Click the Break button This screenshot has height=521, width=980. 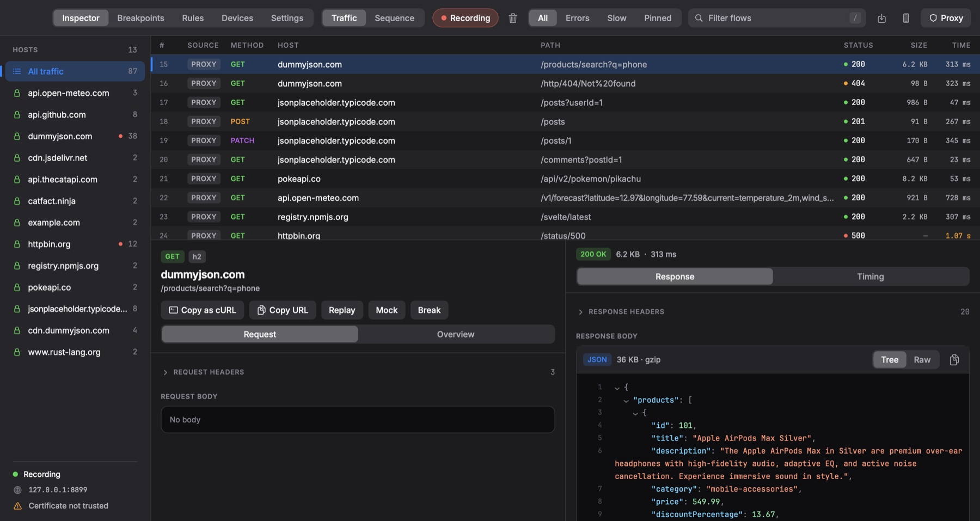(429, 310)
